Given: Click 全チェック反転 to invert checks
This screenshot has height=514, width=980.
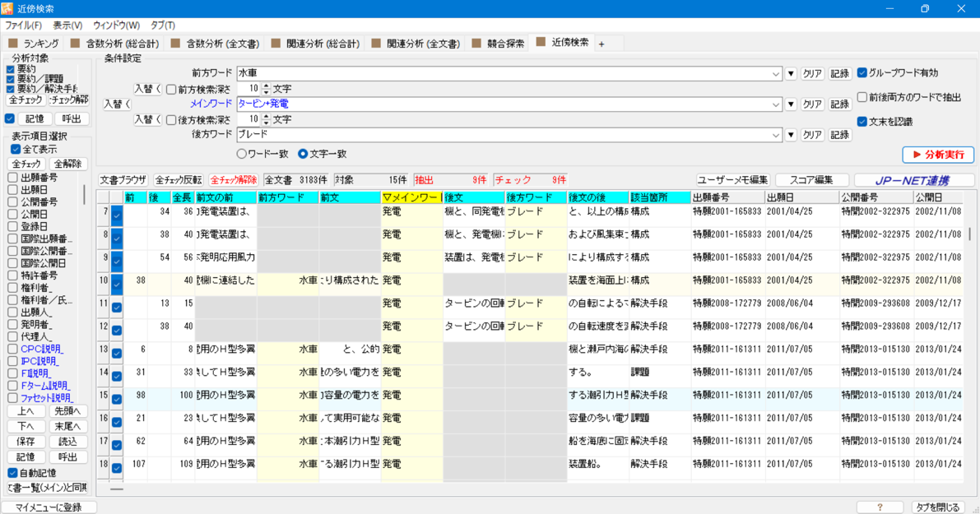Looking at the screenshot, I should 179,180.
